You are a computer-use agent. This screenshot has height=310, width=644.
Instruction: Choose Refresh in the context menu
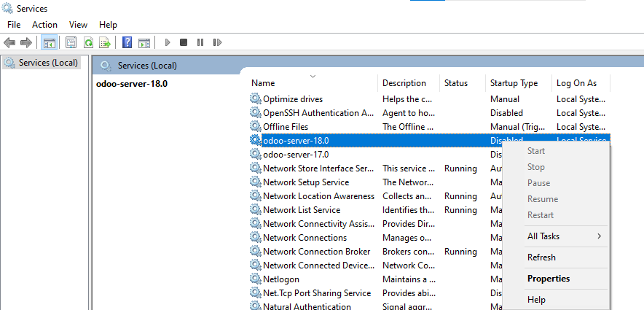click(x=556, y=257)
